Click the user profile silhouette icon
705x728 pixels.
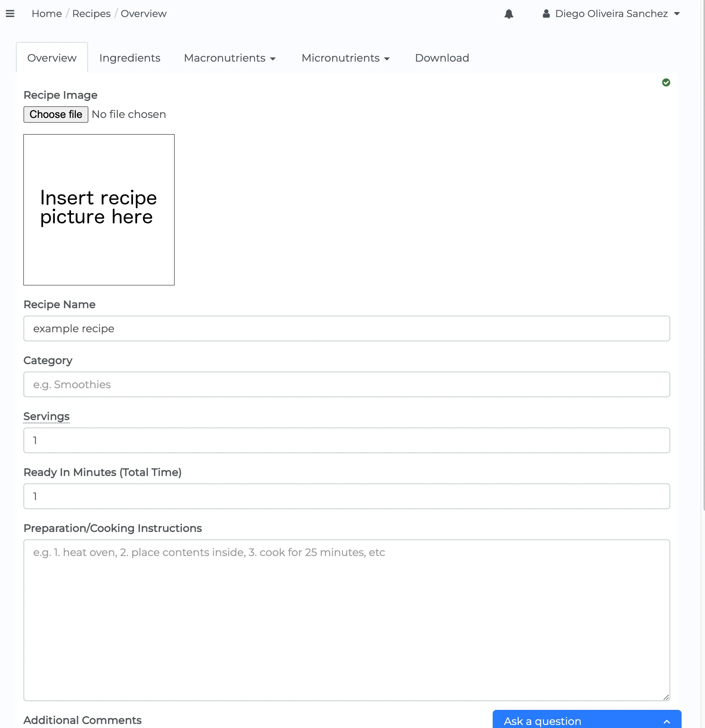(546, 14)
